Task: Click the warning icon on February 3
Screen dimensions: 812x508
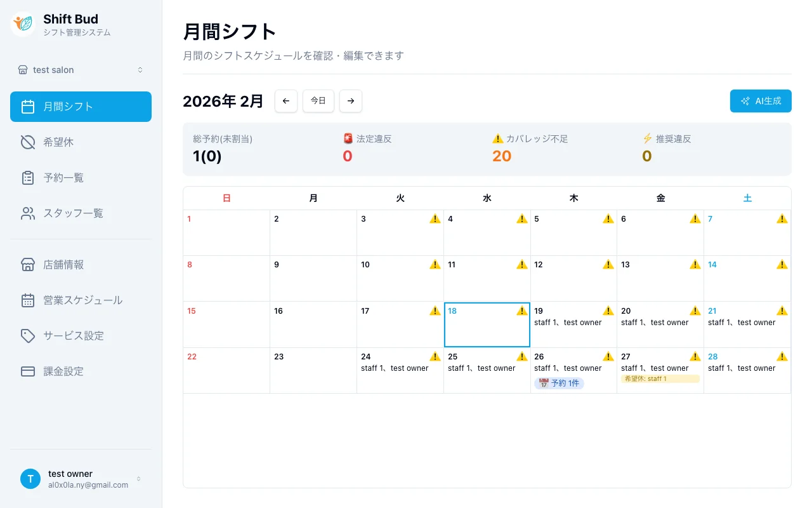Action: tap(435, 219)
